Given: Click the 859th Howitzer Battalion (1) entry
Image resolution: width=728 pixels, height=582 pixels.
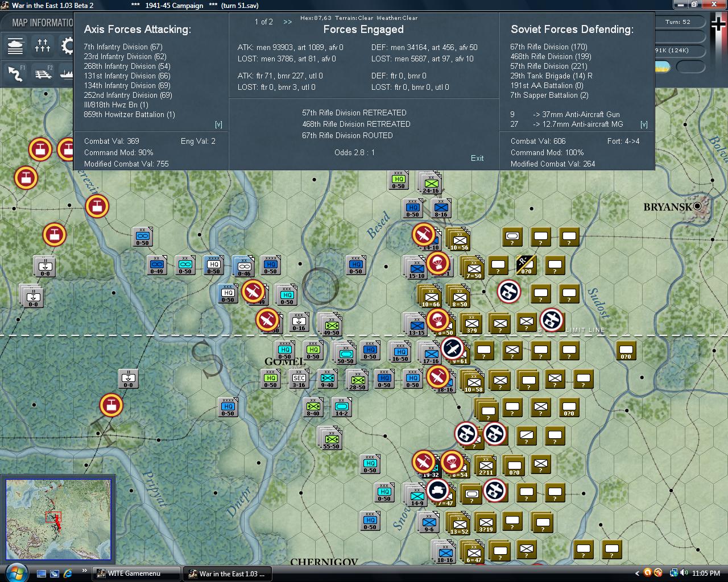Looking at the screenshot, I should pos(130,114).
